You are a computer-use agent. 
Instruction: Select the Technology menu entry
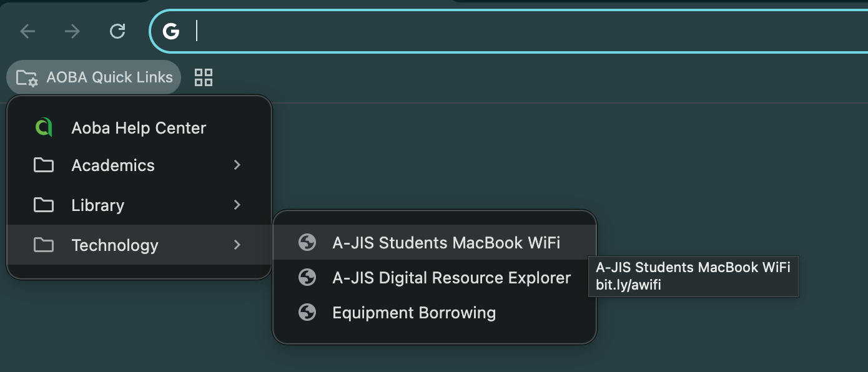pos(139,245)
